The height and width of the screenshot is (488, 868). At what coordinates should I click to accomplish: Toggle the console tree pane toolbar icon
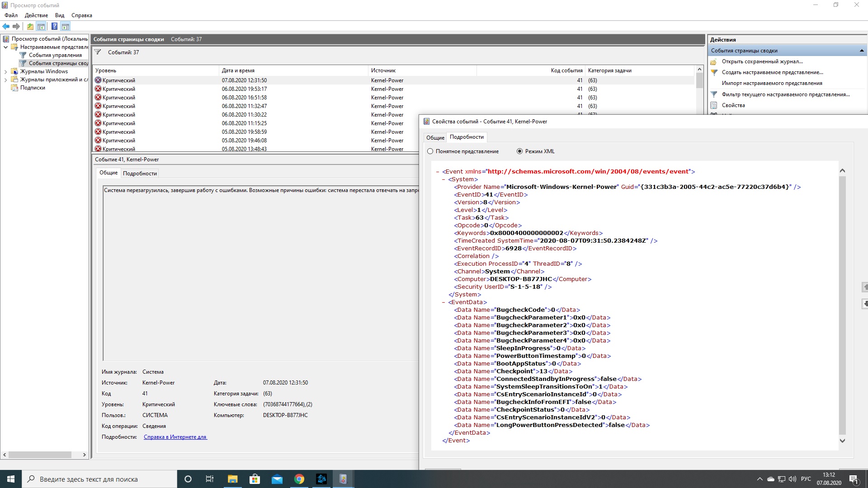coord(41,26)
